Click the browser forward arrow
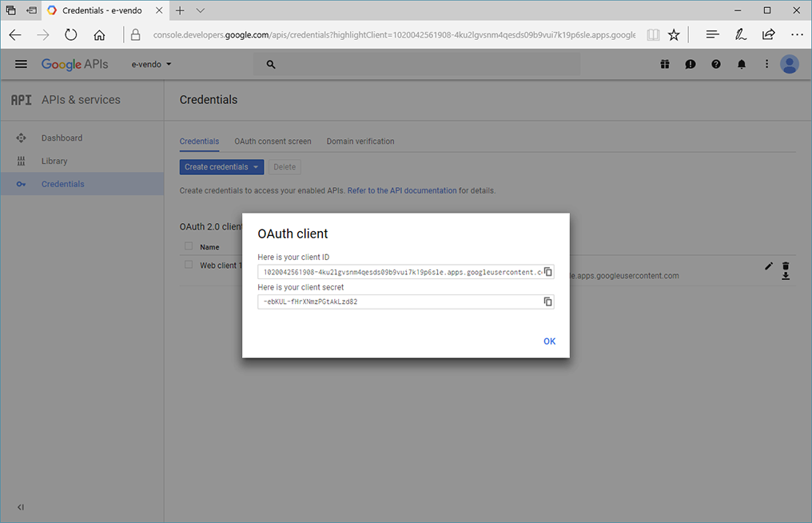 [x=43, y=34]
